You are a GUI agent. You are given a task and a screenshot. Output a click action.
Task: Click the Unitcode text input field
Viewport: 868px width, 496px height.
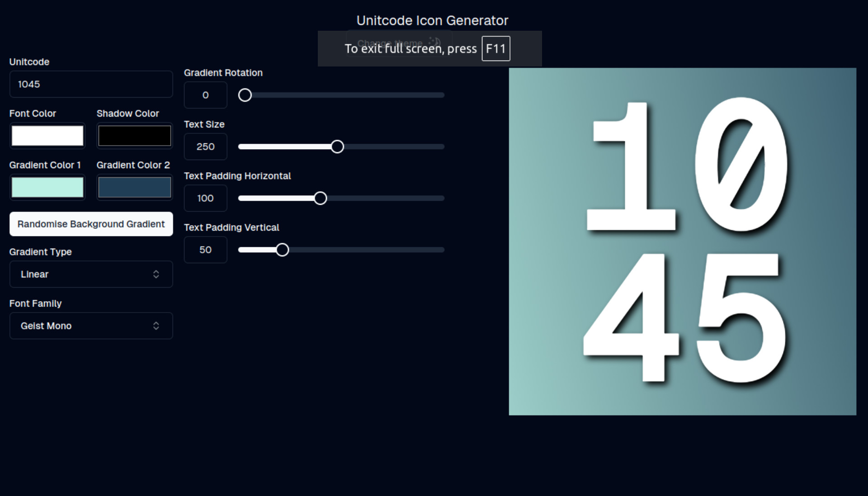[91, 84]
